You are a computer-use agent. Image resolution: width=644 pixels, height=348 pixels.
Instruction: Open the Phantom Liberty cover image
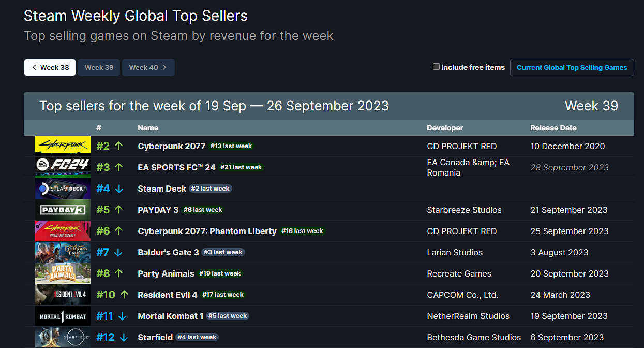click(63, 231)
